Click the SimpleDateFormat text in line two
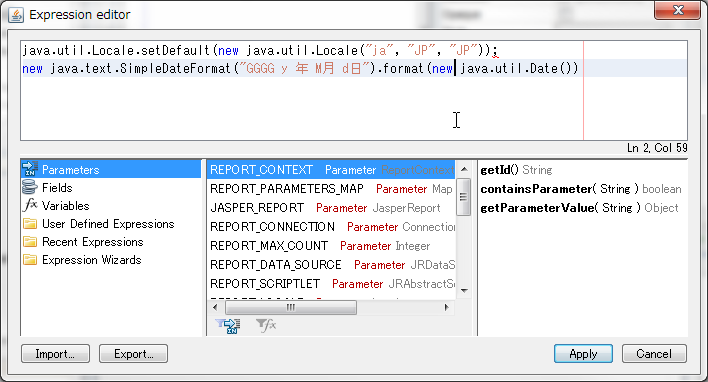708x382 pixels. point(175,69)
